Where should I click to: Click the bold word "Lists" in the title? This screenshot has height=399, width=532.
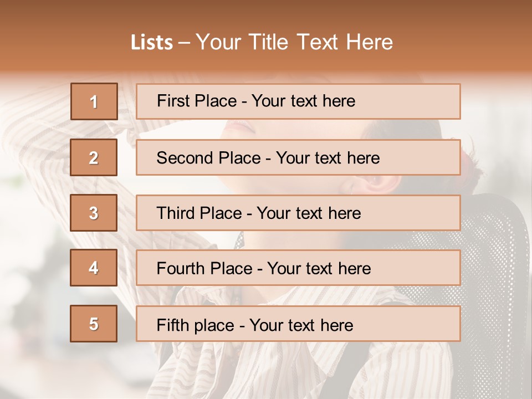click(x=151, y=43)
